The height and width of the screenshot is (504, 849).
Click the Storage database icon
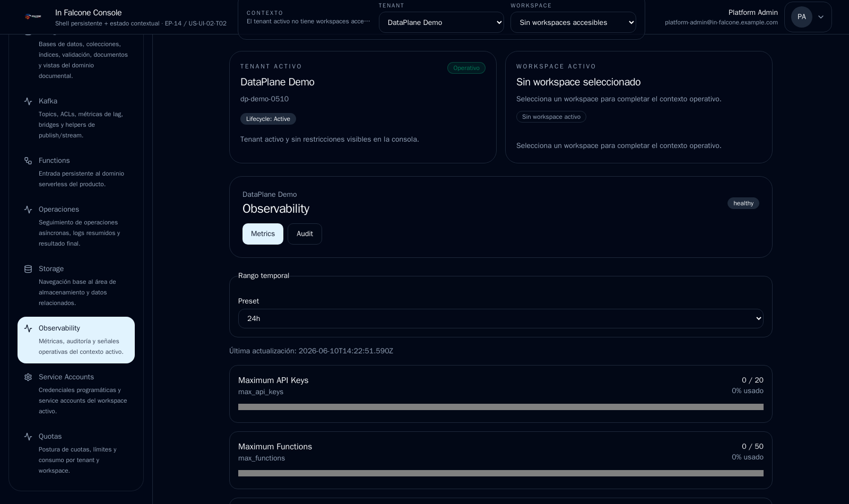coord(28,269)
